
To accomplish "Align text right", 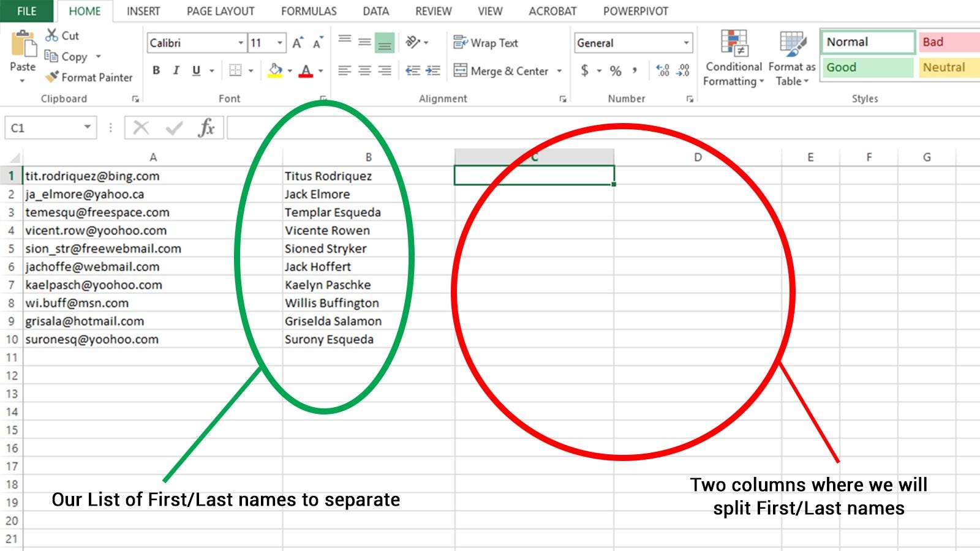I will click(x=385, y=70).
